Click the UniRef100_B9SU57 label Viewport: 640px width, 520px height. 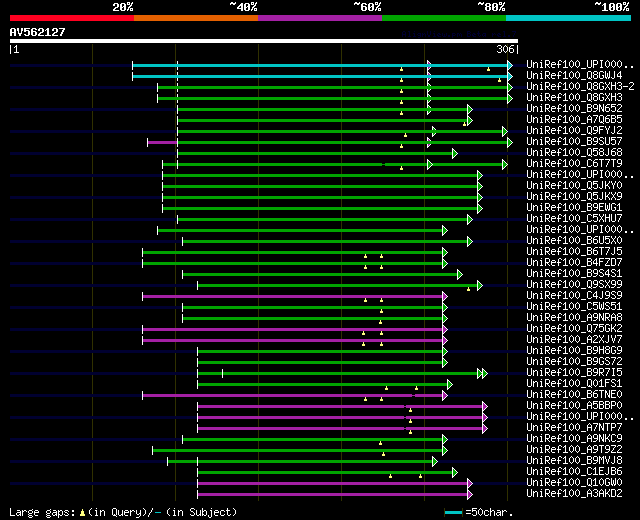(x=574, y=141)
